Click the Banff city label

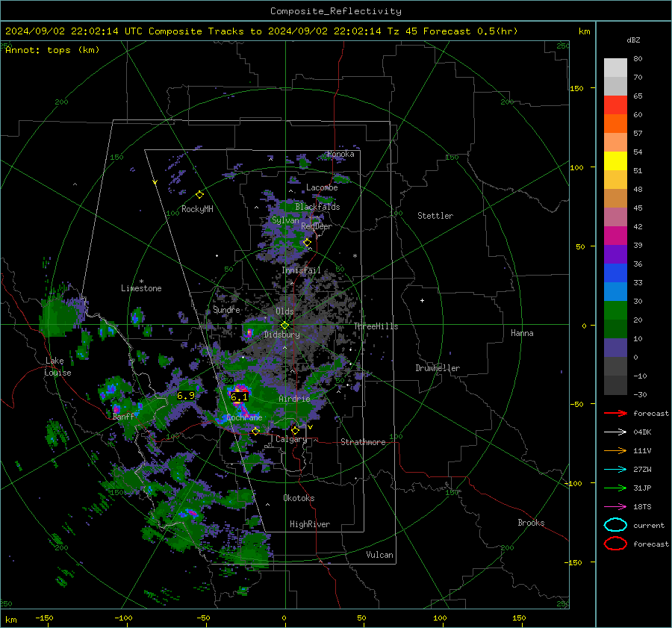point(123,417)
